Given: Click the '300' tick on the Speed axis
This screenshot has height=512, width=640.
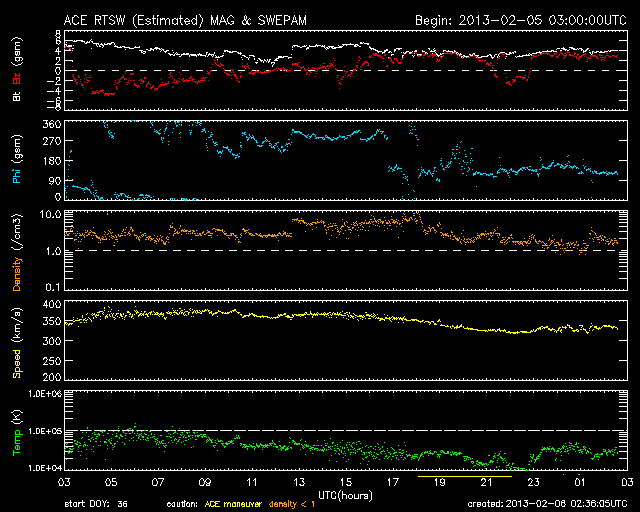Looking at the screenshot, I should 52,341.
